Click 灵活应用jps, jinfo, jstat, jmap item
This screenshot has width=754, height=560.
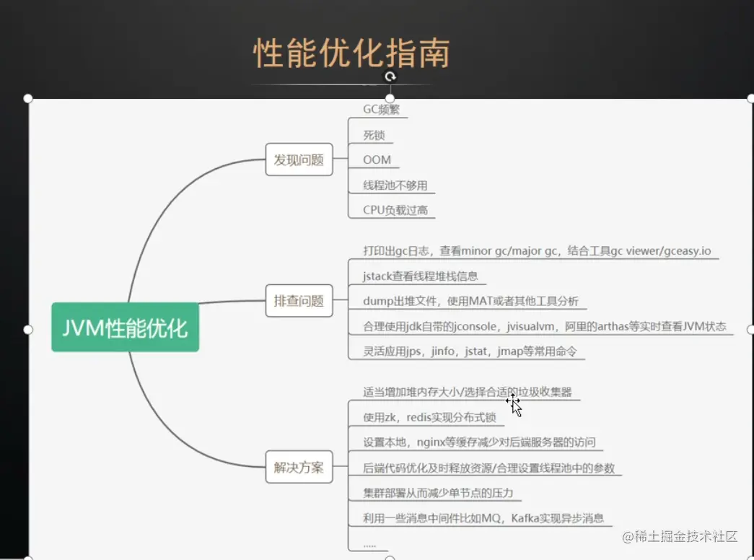click(470, 351)
